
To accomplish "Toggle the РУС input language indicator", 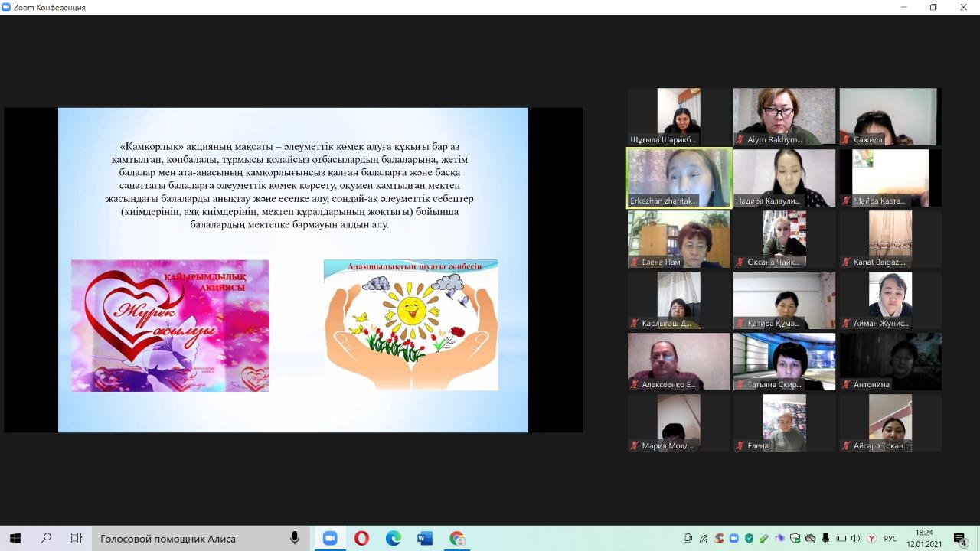I will (x=890, y=539).
